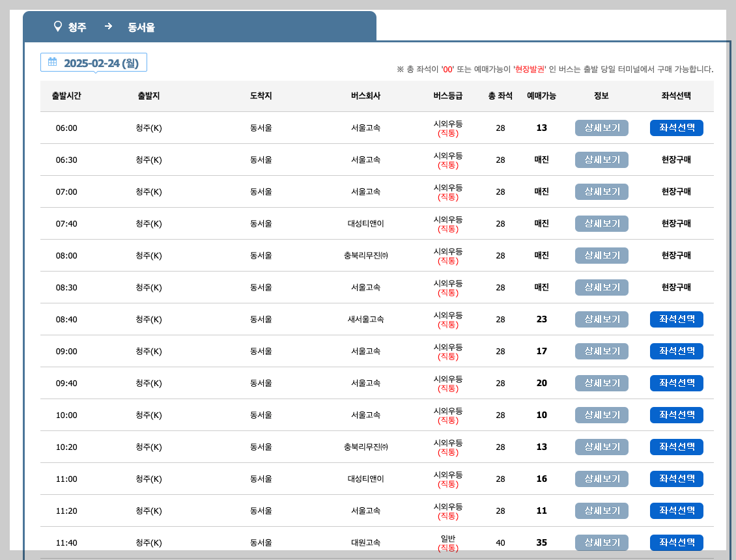
Task: Select seats for the 06:00 서울고속 bus
Action: (676, 128)
